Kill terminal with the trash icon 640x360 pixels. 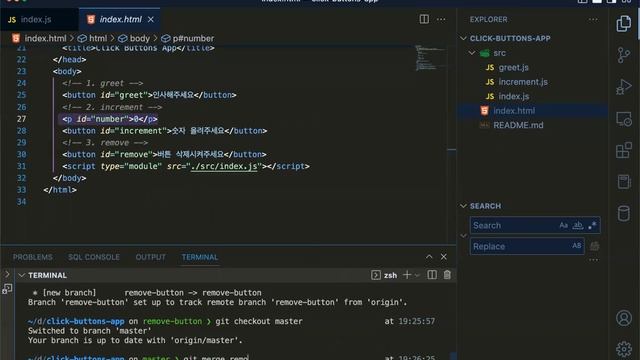coord(447,275)
